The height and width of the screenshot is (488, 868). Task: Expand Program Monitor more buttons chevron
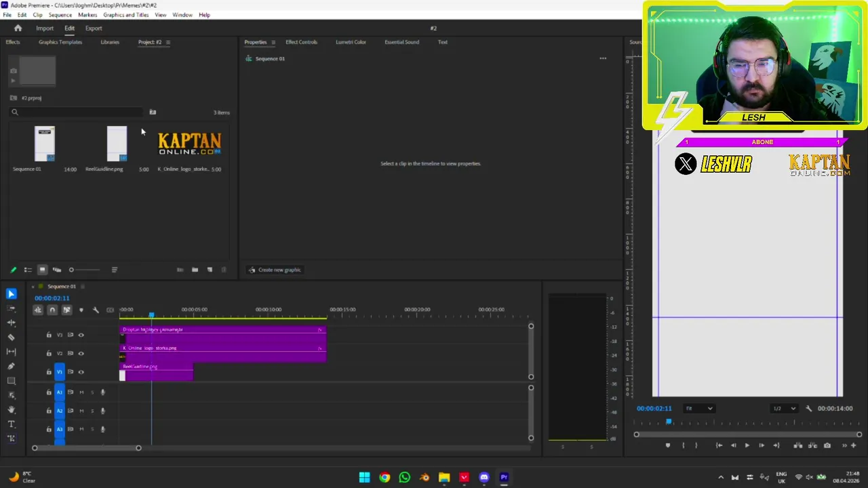point(844,445)
